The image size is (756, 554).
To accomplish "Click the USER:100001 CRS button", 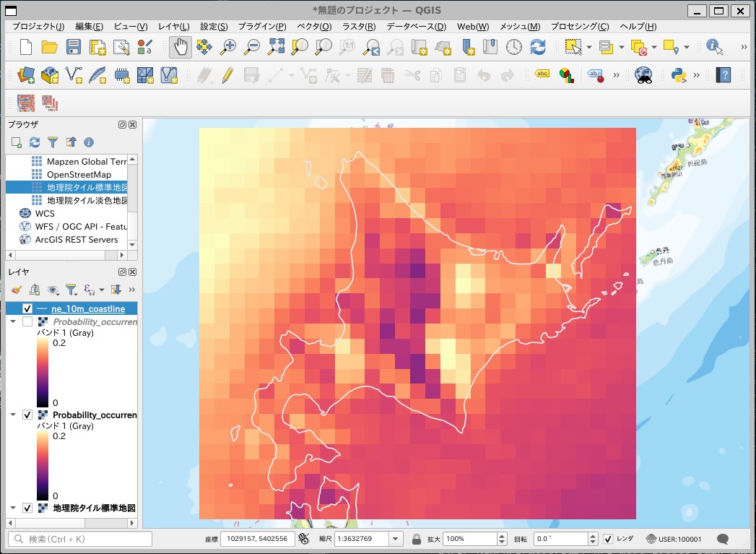I will (x=674, y=539).
